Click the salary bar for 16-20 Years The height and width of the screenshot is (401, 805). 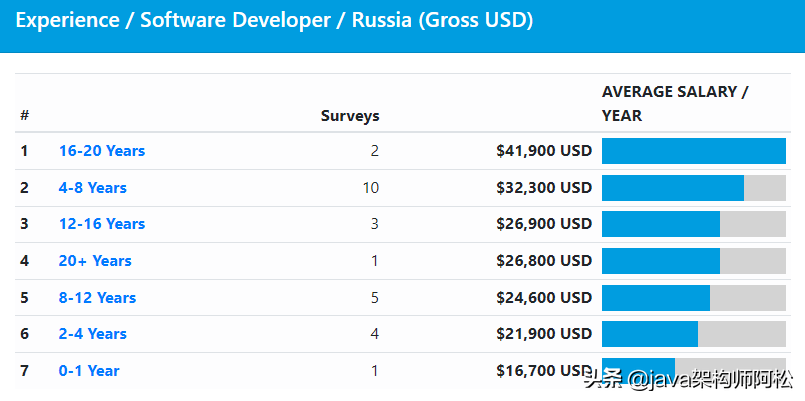point(693,151)
